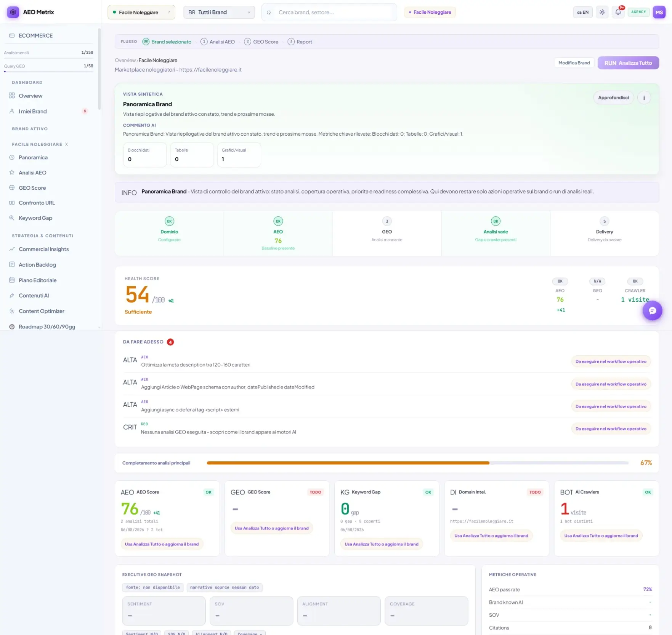This screenshot has height=635, width=672.
Task: Close Facile Noleggiare active brand section
Action: click(66, 144)
